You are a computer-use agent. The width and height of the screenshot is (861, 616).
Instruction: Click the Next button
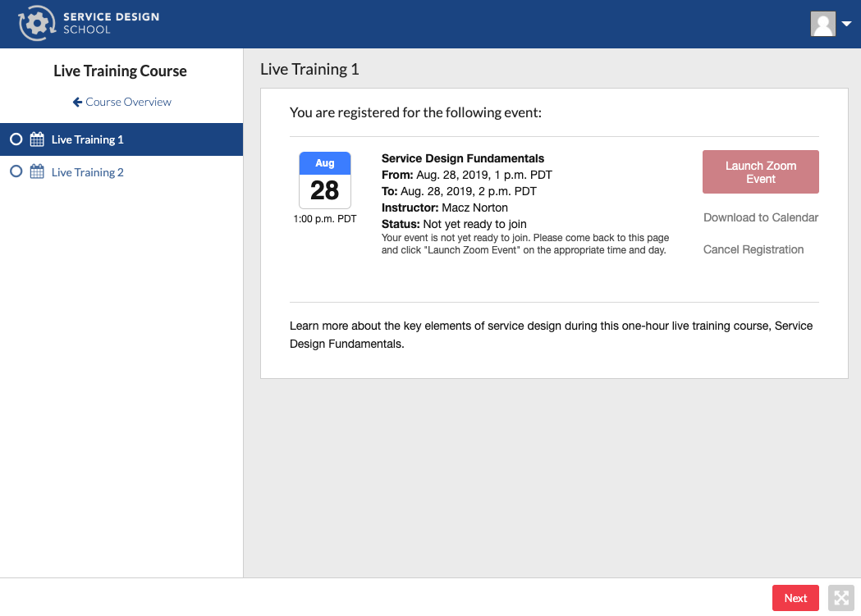[795, 598]
